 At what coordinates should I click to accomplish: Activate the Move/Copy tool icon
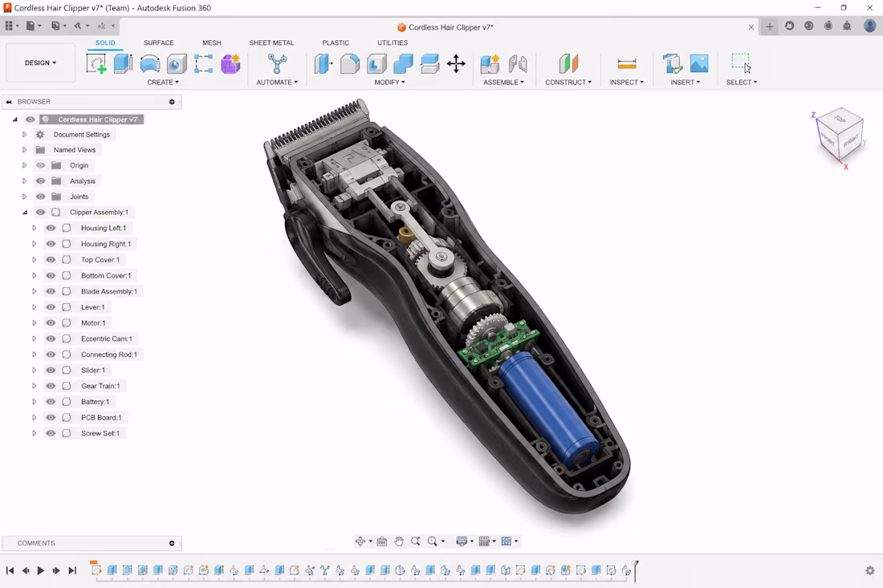point(456,63)
